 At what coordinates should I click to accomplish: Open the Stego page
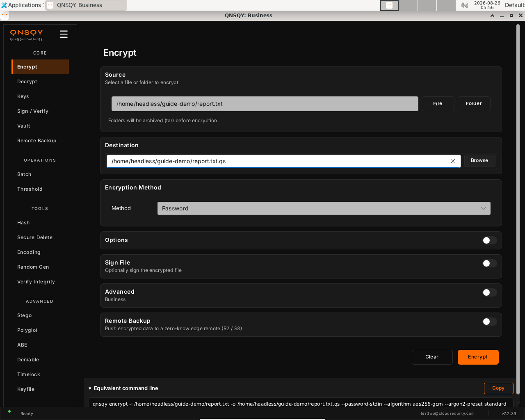[40, 315]
